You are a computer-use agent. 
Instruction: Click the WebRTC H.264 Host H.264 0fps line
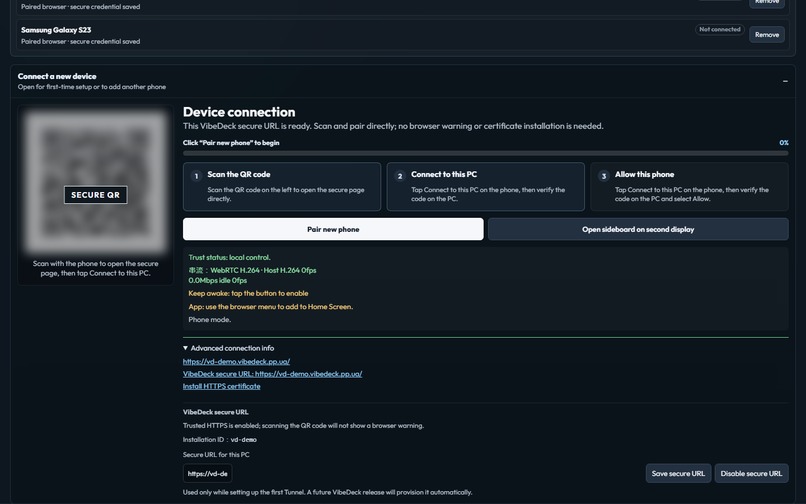pyautogui.click(x=252, y=270)
